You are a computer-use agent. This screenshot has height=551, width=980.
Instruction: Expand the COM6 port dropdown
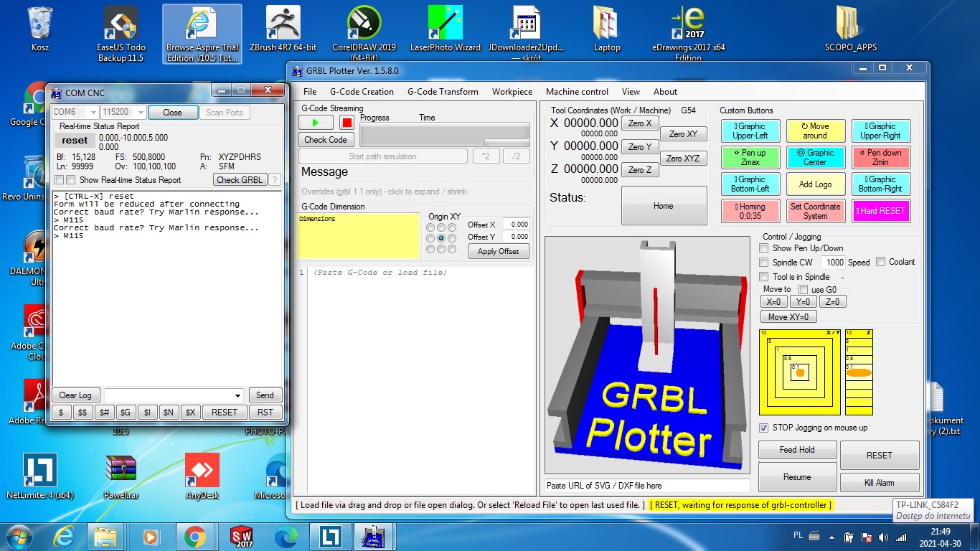pyautogui.click(x=93, y=113)
